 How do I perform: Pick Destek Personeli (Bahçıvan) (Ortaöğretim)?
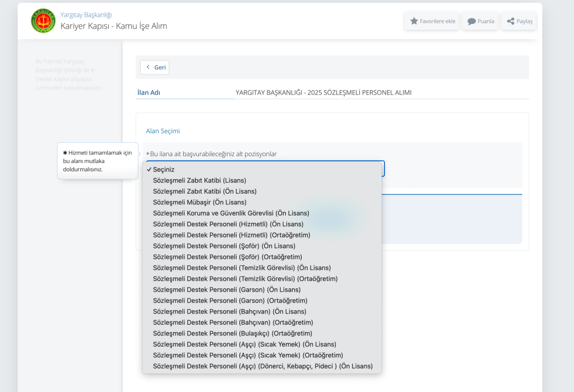click(x=233, y=322)
